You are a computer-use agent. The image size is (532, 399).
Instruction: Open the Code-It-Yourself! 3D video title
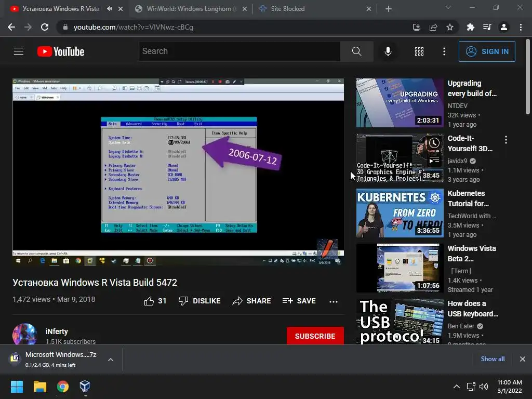tap(470, 143)
